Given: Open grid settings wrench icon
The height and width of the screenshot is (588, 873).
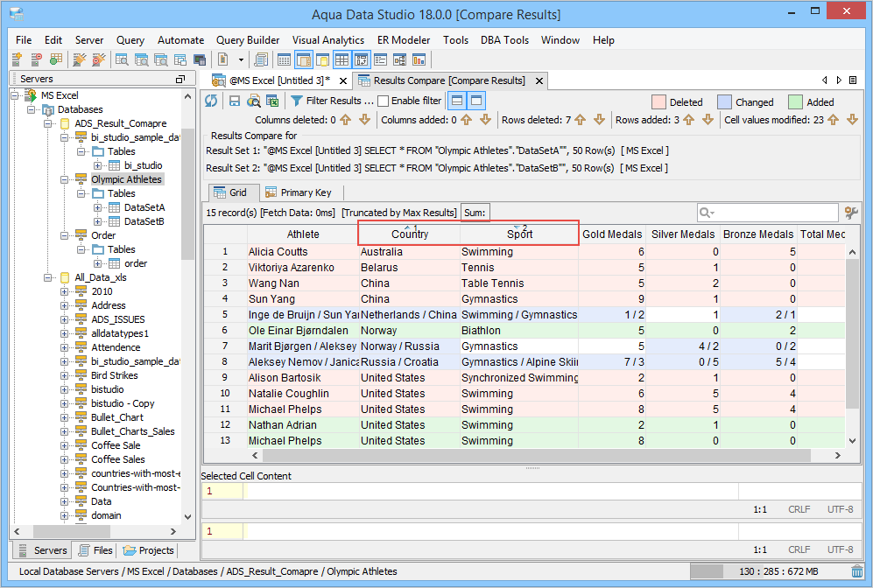Looking at the screenshot, I should tap(850, 213).
